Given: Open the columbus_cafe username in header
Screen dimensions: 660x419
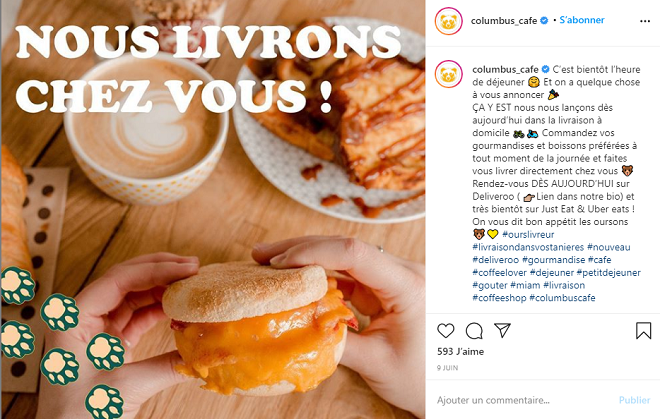Looking at the screenshot, I should point(504,21).
